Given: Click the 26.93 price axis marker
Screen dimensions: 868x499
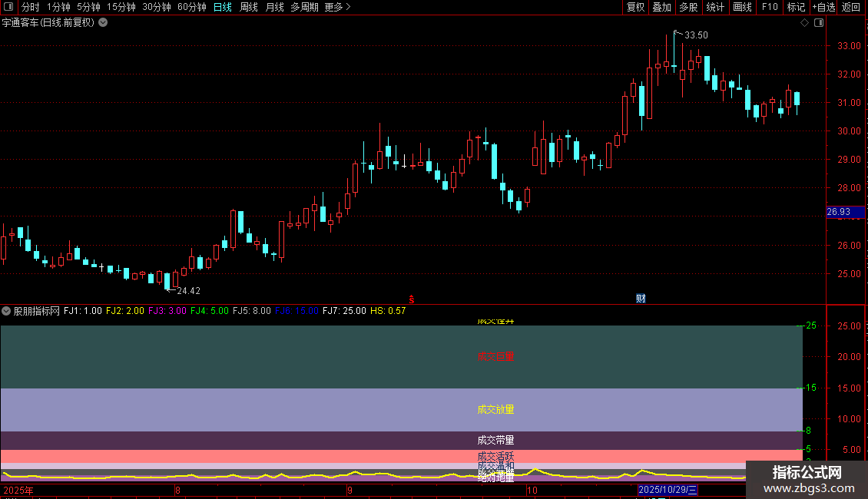Looking at the screenshot, I should tap(845, 212).
